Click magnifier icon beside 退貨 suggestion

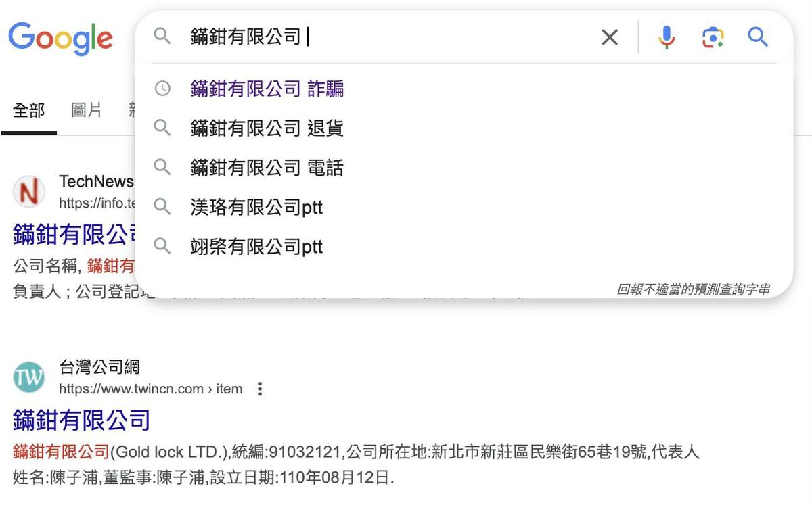tap(162, 127)
